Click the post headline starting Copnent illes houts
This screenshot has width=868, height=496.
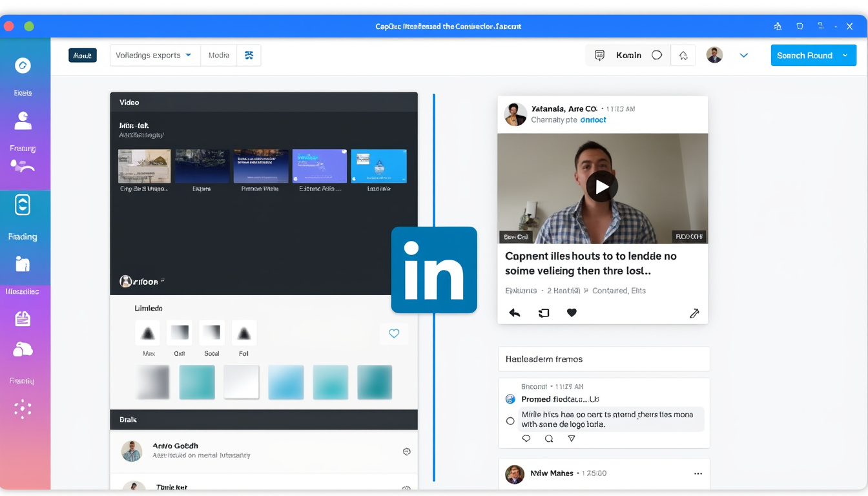coord(591,263)
